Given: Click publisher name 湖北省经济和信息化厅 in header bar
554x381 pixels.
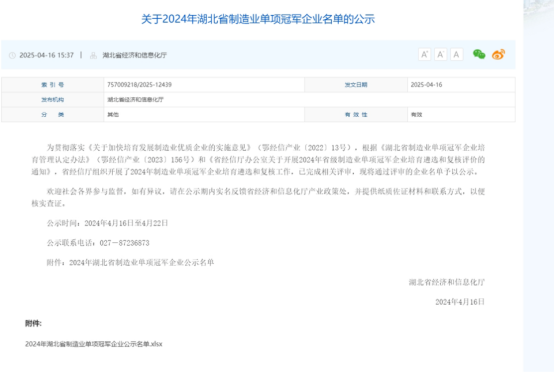Looking at the screenshot, I should (135, 55).
